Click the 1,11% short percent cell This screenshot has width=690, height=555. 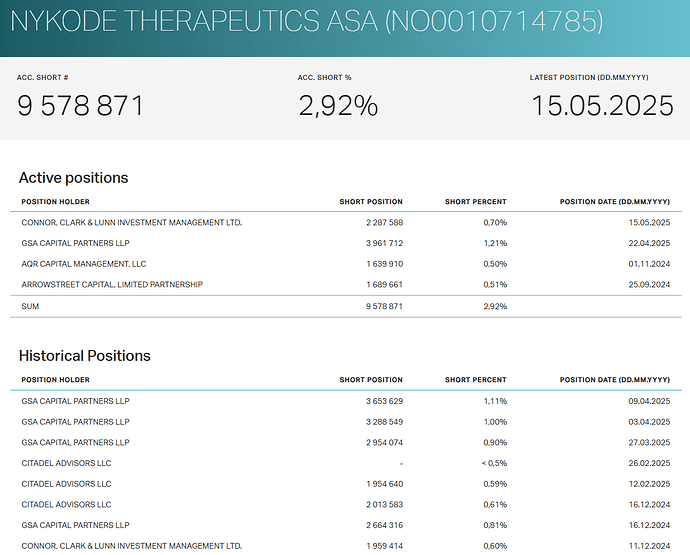(495, 401)
